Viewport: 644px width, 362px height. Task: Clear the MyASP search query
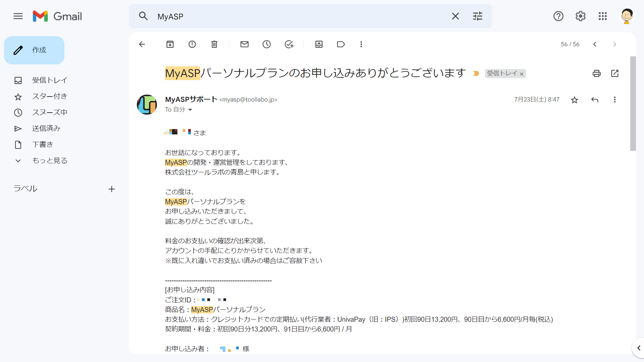(x=455, y=16)
